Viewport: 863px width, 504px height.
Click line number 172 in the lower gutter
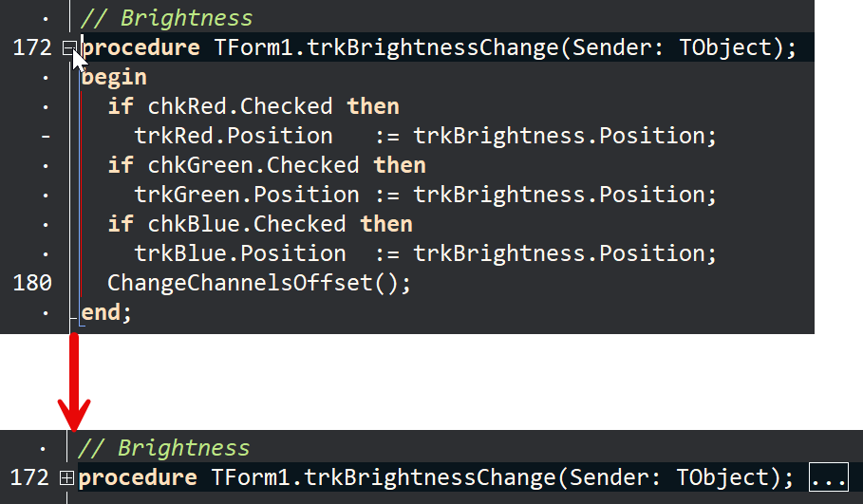29,477
